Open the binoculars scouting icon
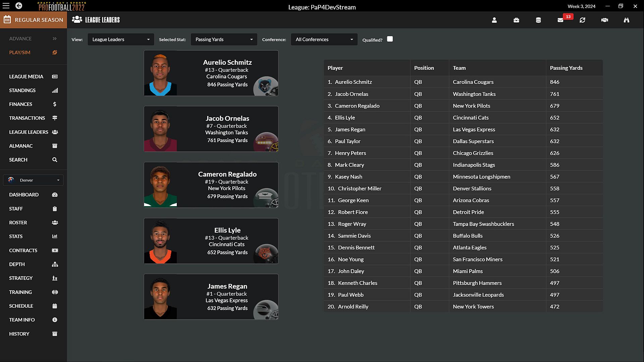The width and height of the screenshot is (644, 362). (x=626, y=20)
